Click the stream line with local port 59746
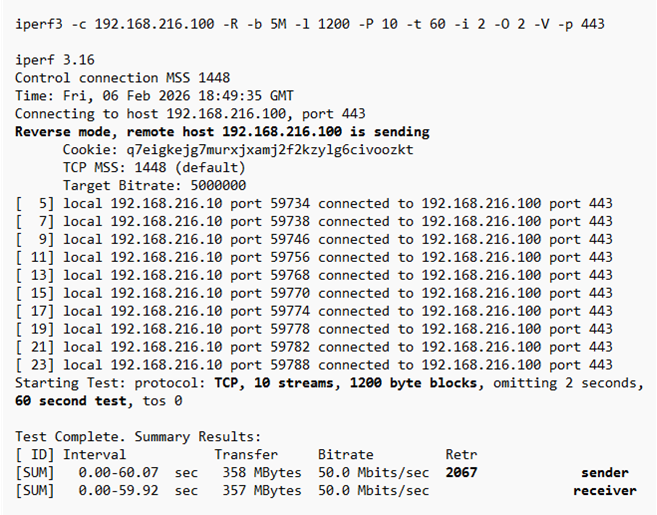657x515 pixels. coord(314,239)
